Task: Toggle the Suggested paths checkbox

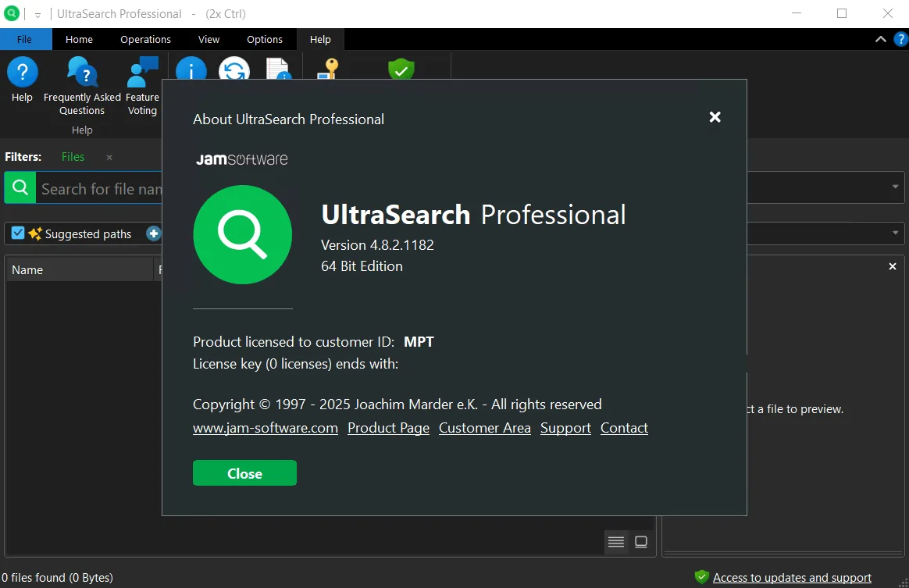Action: [18, 233]
